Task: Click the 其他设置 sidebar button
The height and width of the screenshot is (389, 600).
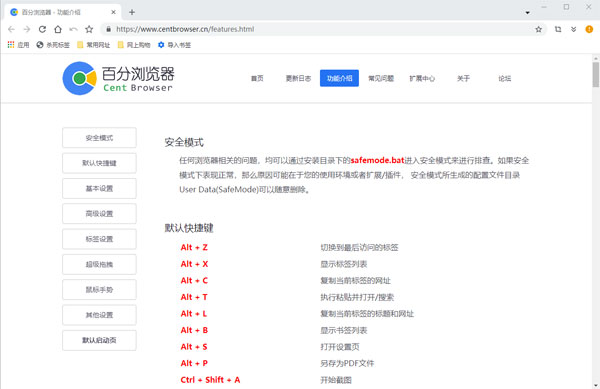Action: point(99,315)
